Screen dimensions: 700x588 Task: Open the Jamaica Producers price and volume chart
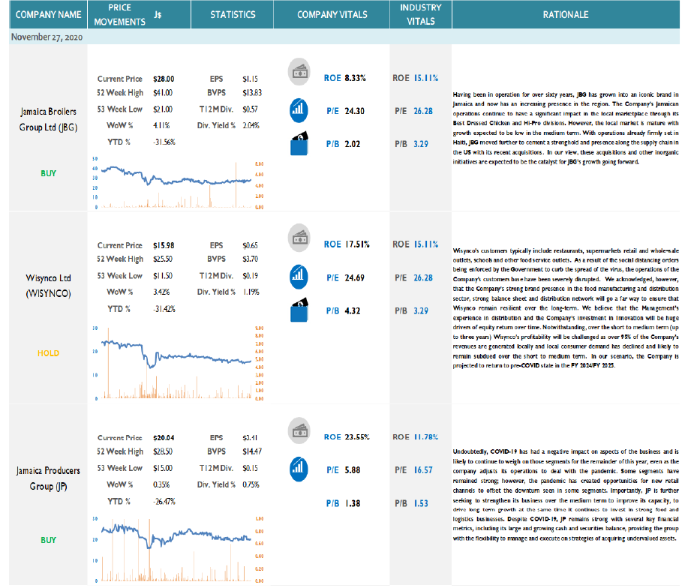pyautogui.click(x=178, y=550)
